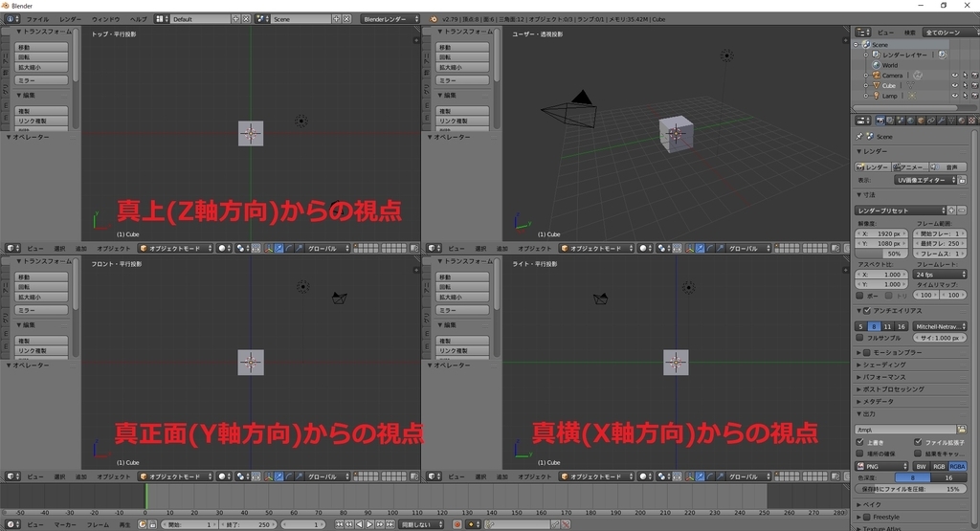The height and width of the screenshot is (531, 980).
Task: Open viewport shading selector in Top view
Action: [x=224, y=248]
